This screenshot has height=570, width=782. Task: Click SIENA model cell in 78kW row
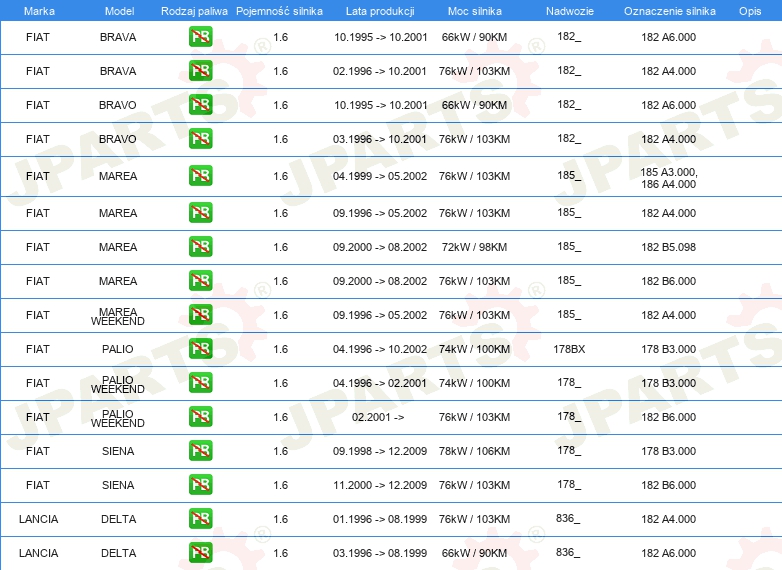[118, 451]
